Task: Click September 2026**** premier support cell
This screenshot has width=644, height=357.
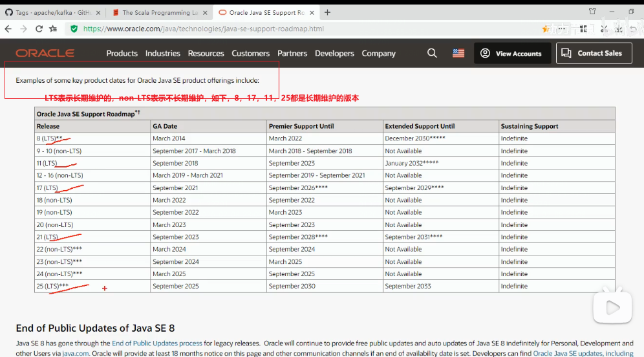Action: [x=325, y=188]
